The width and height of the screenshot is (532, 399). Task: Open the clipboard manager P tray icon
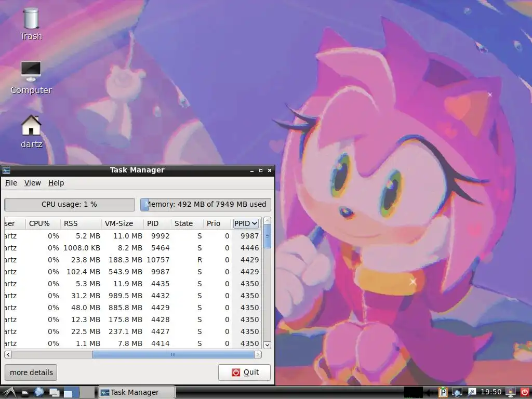(x=443, y=393)
